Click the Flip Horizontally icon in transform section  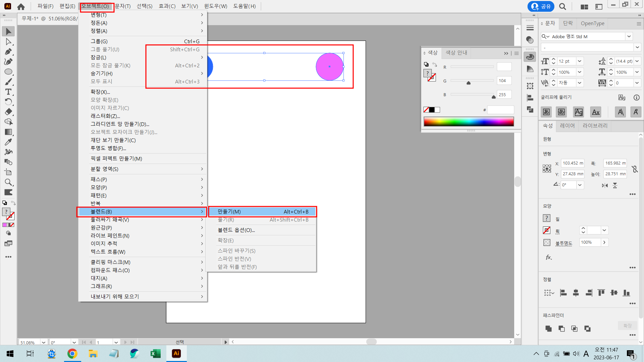(x=604, y=185)
